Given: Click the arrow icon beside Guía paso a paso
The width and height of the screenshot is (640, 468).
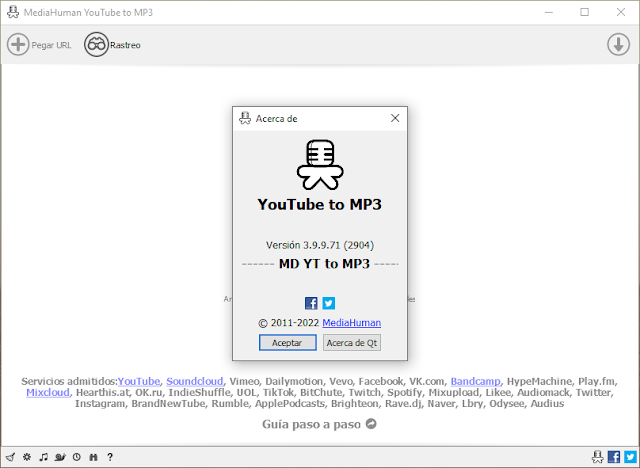Looking at the screenshot, I should [x=371, y=424].
